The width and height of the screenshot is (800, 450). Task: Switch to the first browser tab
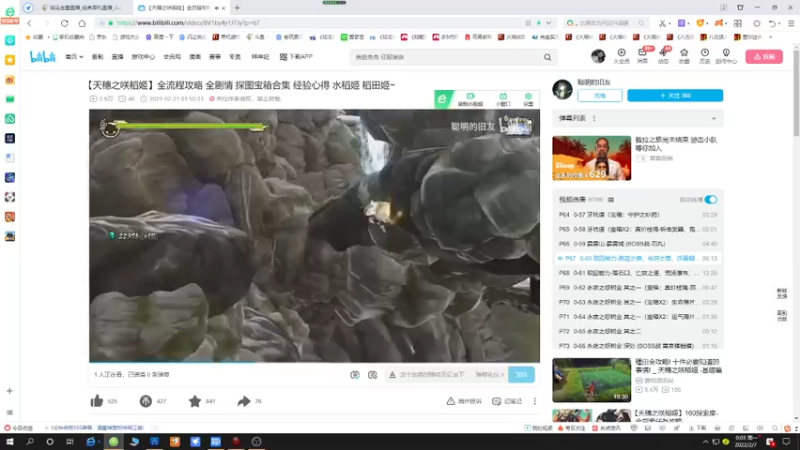(82, 8)
